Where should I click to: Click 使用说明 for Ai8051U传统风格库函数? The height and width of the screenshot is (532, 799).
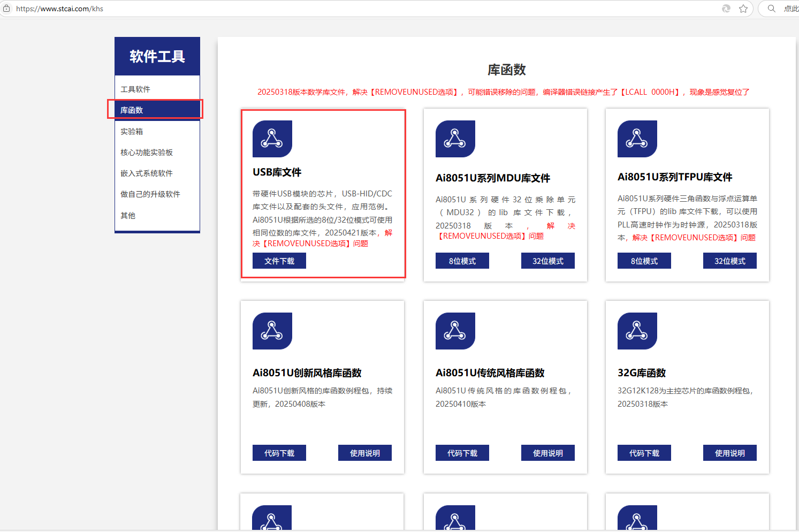click(548, 453)
